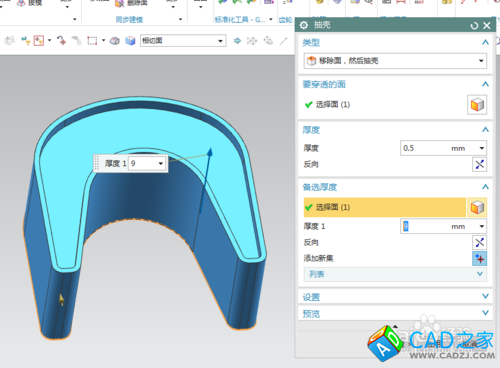
Task: Click the 反向 reverse direction icon under 厚度
Action: [479, 164]
